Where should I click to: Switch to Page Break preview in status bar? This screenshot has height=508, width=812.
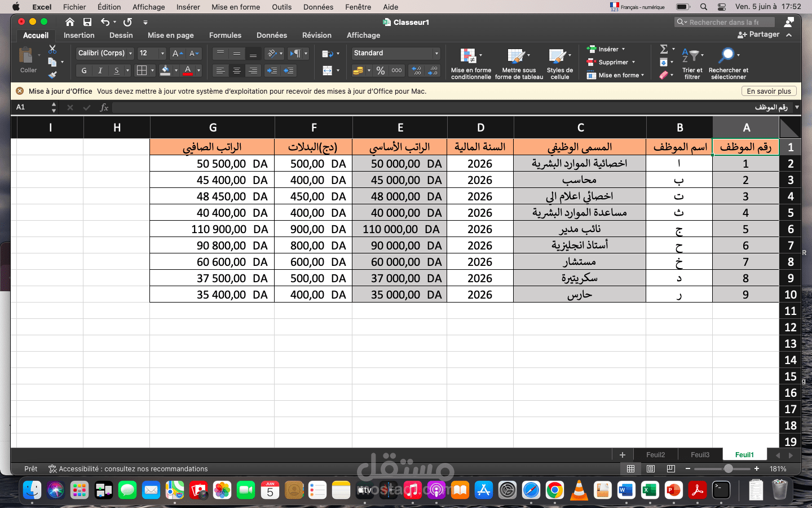point(670,468)
